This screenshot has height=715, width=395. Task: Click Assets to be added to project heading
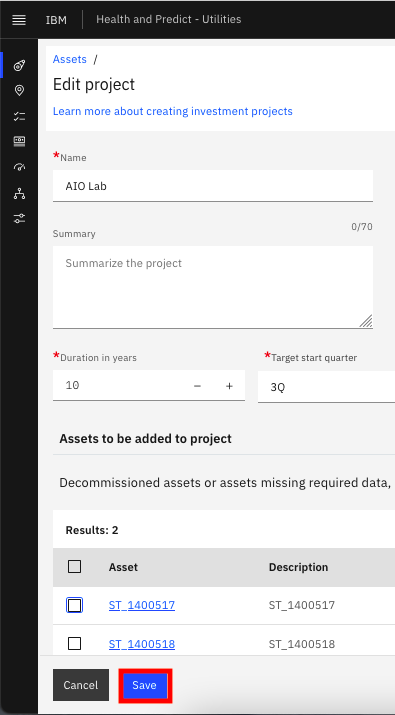tap(146, 439)
